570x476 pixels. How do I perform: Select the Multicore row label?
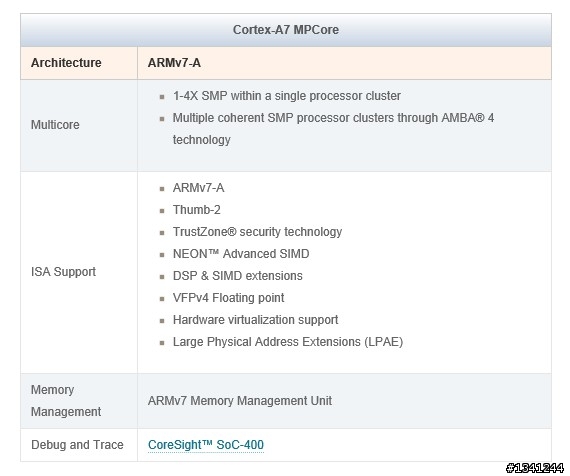coord(55,125)
